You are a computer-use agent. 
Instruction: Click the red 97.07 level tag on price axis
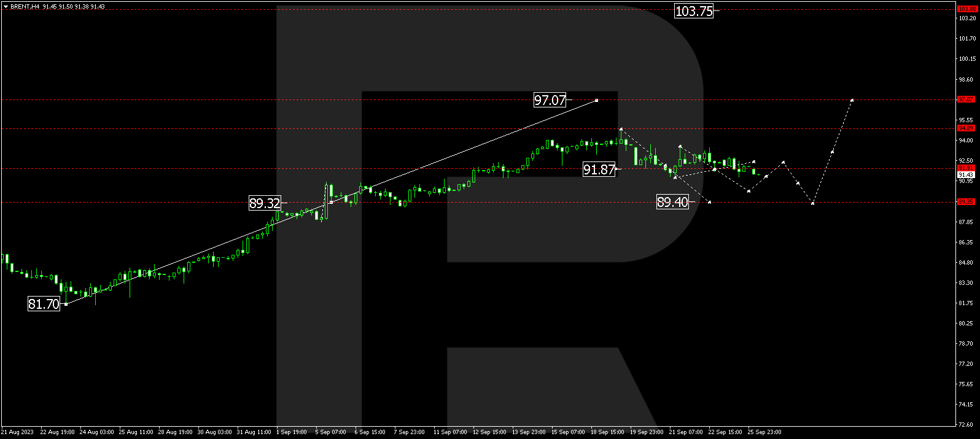(x=966, y=99)
